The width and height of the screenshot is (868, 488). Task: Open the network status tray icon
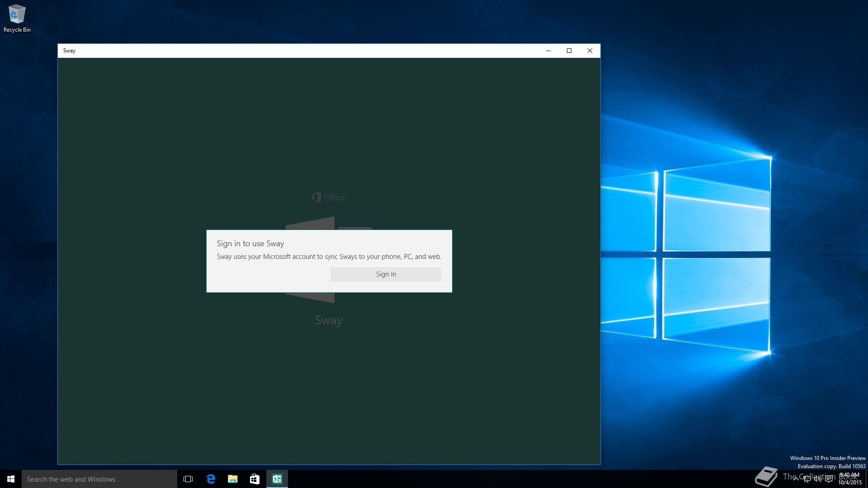pyautogui.click(x=807, y=479)
